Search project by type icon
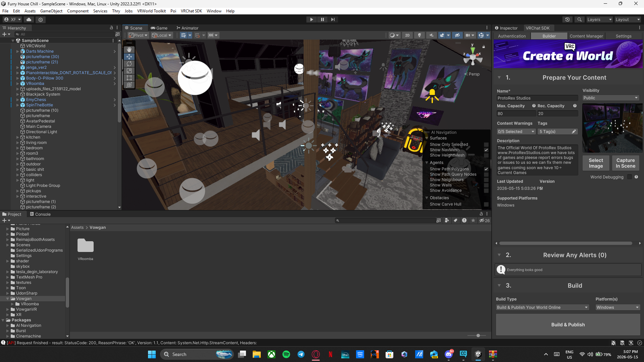The image size is (644, 362). (447, 220)
